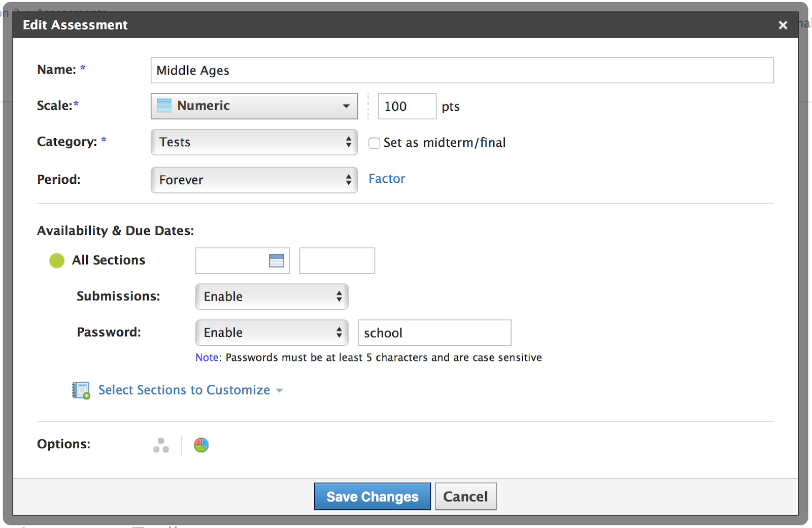Click the section customize notebook icon
Image resolution: width=812 pixels, height=528 pixels.
(81, 390)
